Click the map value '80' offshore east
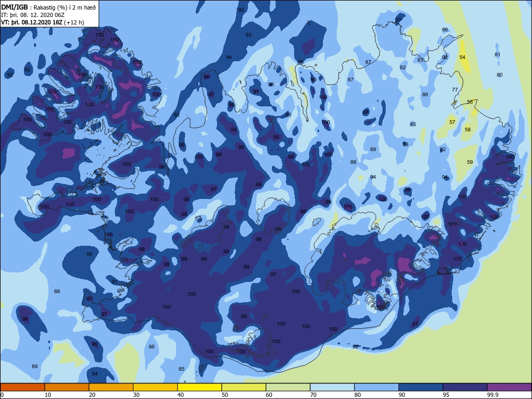Screen dimensions: 532x399 coord(500,74)
